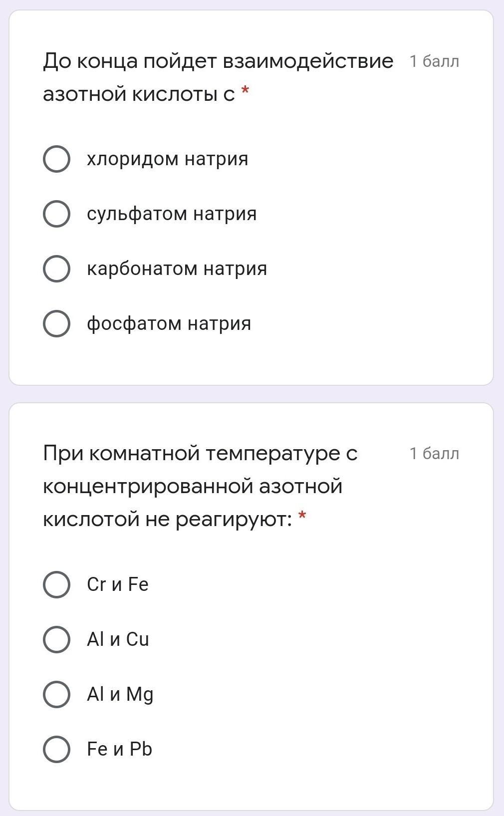Viewport: 504px width, 816px height.
Task: Click '1 балл' beside the first question
Action: coord(434,61)
